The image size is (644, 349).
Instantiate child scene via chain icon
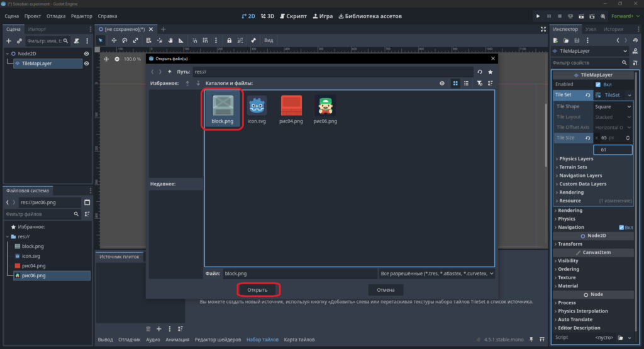(19, 41)
